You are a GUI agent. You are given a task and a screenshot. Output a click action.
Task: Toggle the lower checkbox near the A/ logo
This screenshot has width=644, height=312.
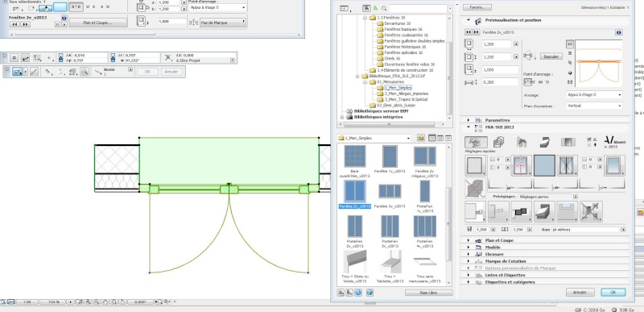click(x=590, y=144)
